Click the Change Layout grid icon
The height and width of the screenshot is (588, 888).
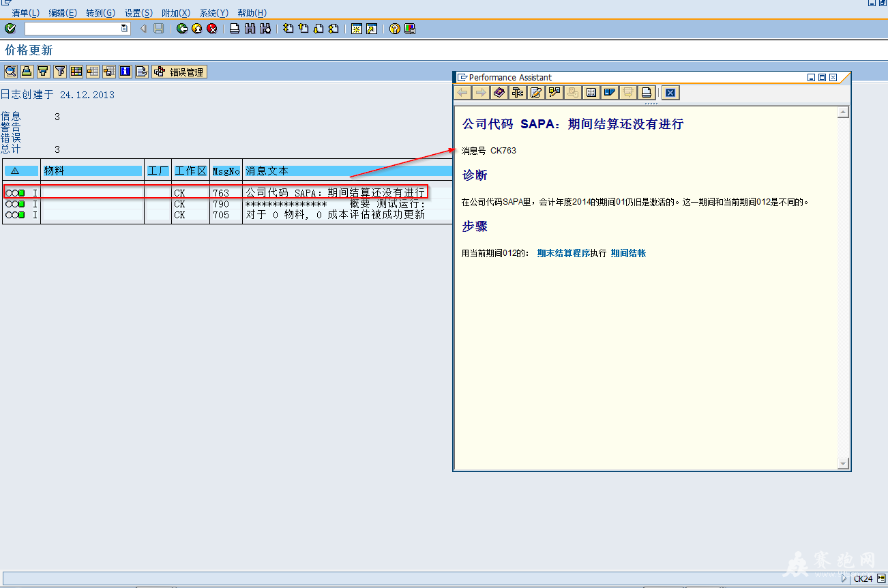point(76,72)
